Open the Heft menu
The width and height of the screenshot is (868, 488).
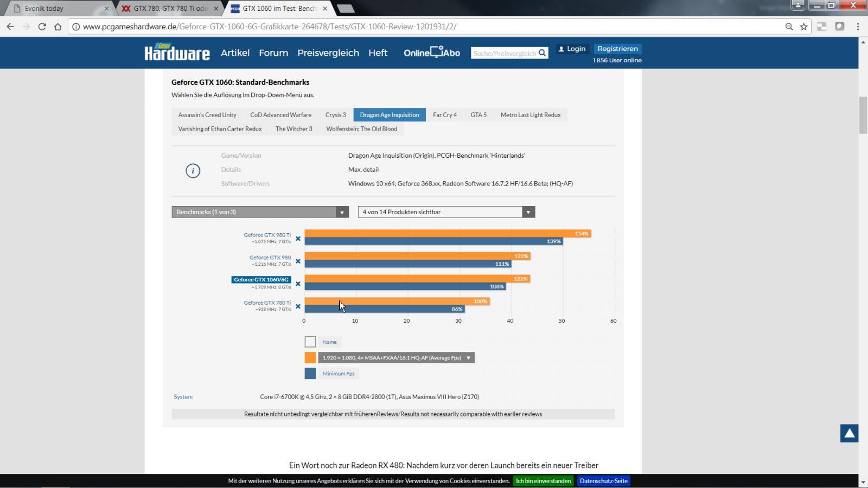click(378, 53)
